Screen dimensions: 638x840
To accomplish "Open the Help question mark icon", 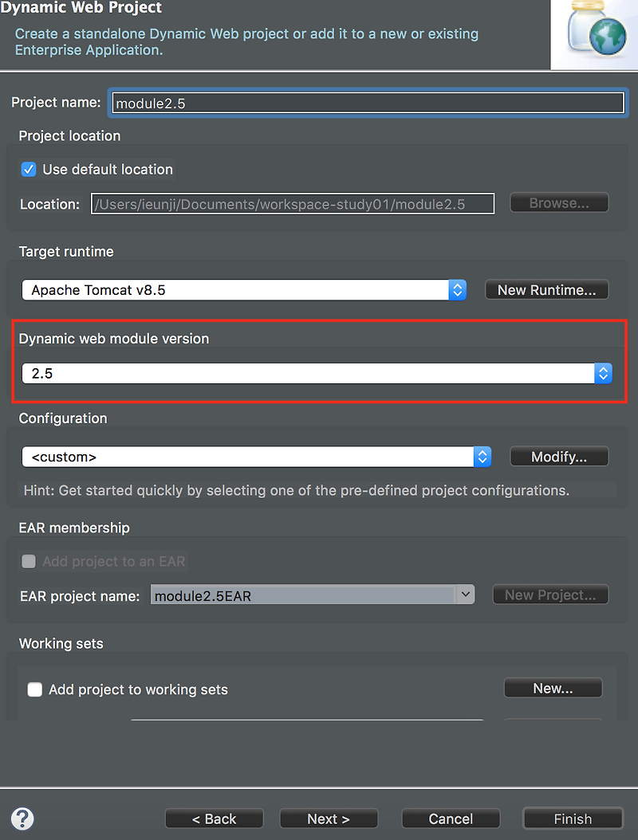I will pos(22,818).
